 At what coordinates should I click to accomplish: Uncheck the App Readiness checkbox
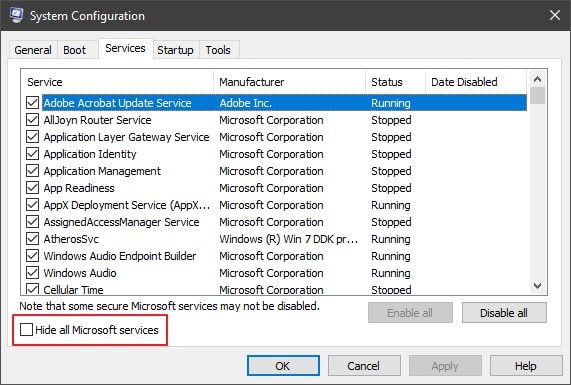(32, 188)
